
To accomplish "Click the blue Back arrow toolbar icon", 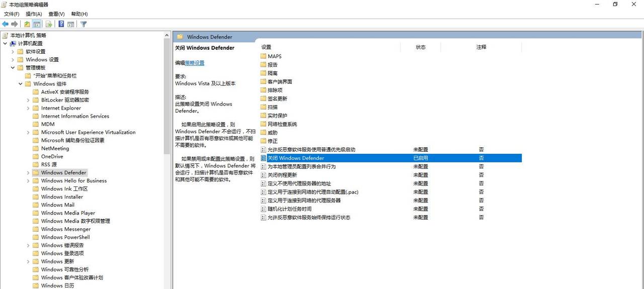I will 5,24.
